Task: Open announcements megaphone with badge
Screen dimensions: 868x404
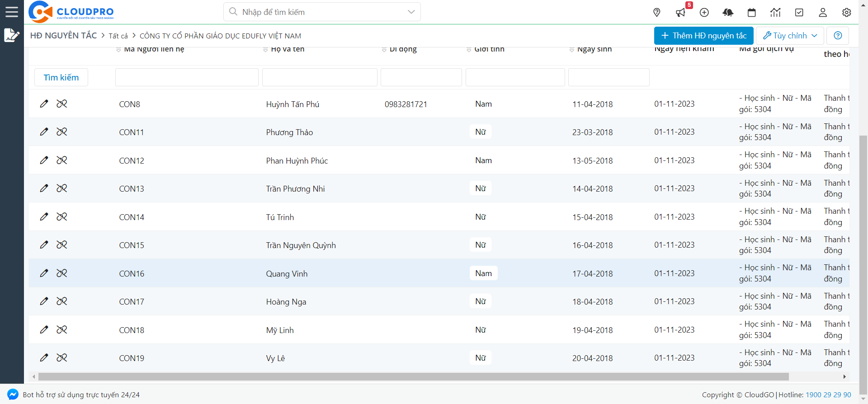Action: point(681,12)
